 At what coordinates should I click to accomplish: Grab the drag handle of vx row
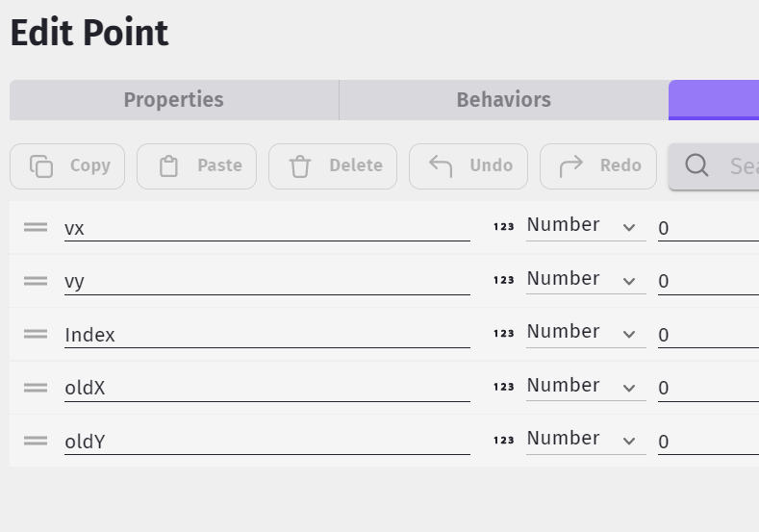point(36,227)
